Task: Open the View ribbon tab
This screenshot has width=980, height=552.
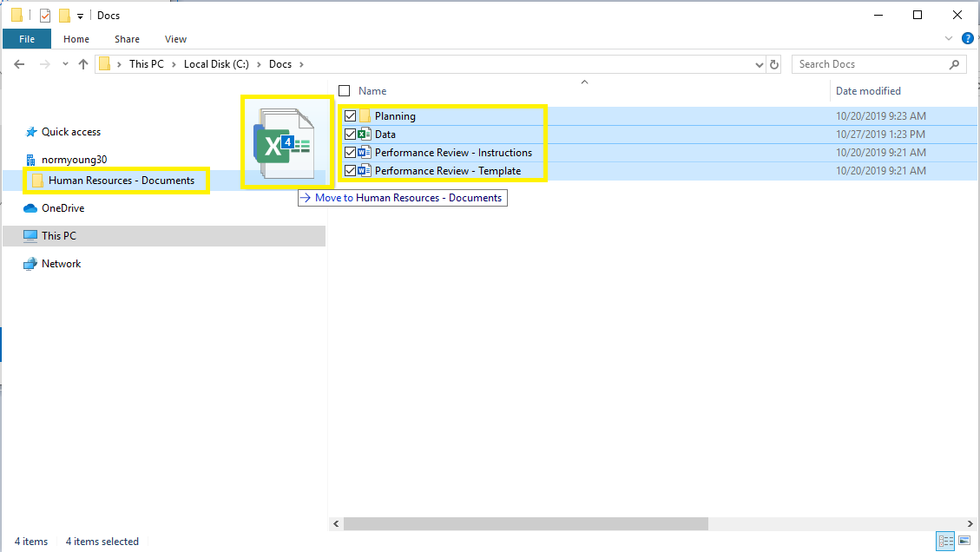Action: (175, 39)
